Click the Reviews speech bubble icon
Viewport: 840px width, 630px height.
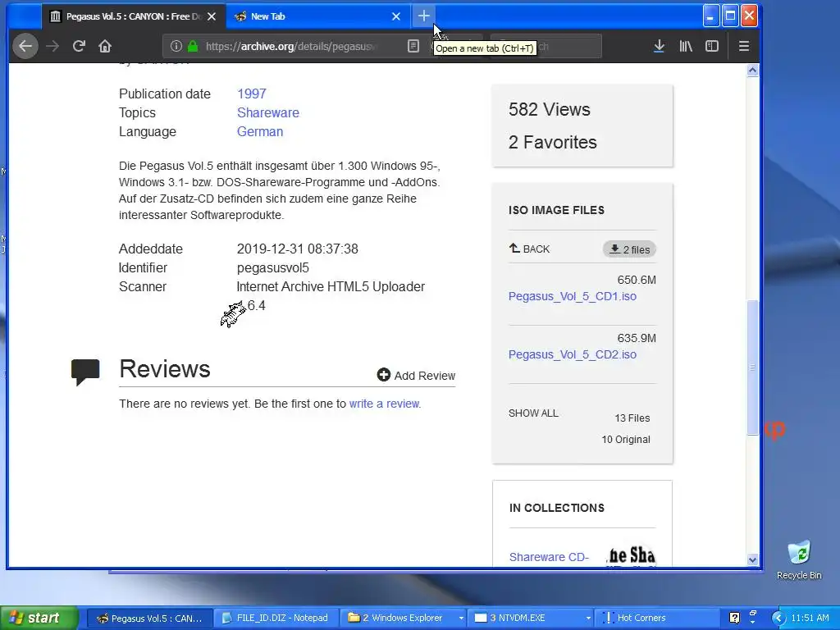point(85,372)
